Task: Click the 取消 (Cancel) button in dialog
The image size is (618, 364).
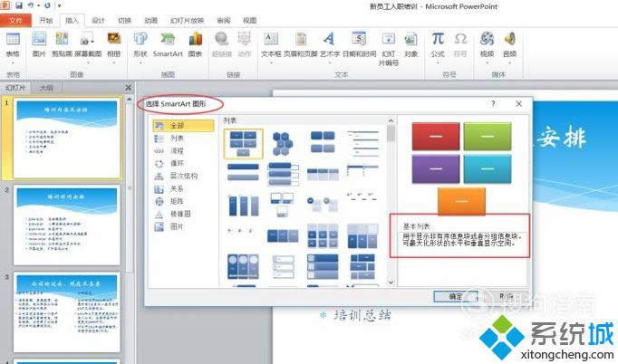Action: tap(506, 297)
